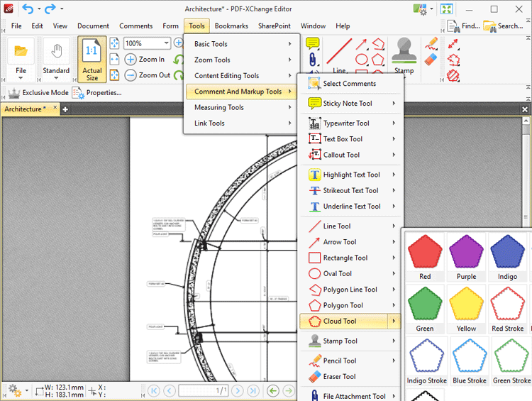The height and width of the screenshot is (401, 532).
Task: Choose Sticky Note Tool menu entry
Action: click(x=350, y=103)
